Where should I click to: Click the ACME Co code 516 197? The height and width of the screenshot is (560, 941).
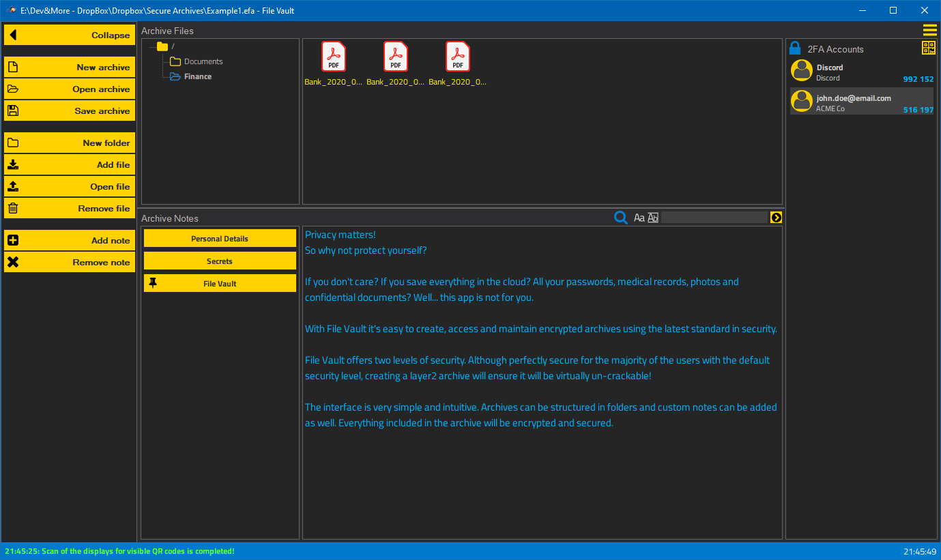[x=918, y=110]
